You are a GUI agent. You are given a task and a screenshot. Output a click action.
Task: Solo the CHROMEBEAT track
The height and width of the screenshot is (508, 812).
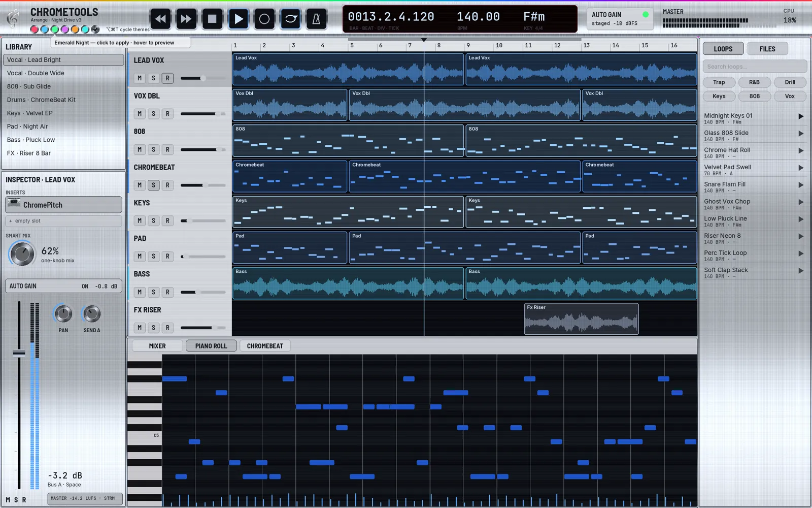[153, 185]
